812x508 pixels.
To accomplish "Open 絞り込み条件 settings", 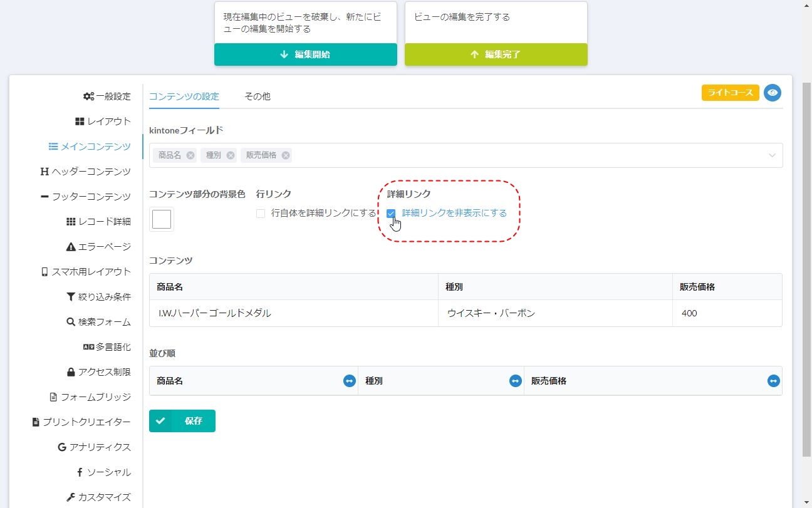I will tap(98, 297).
